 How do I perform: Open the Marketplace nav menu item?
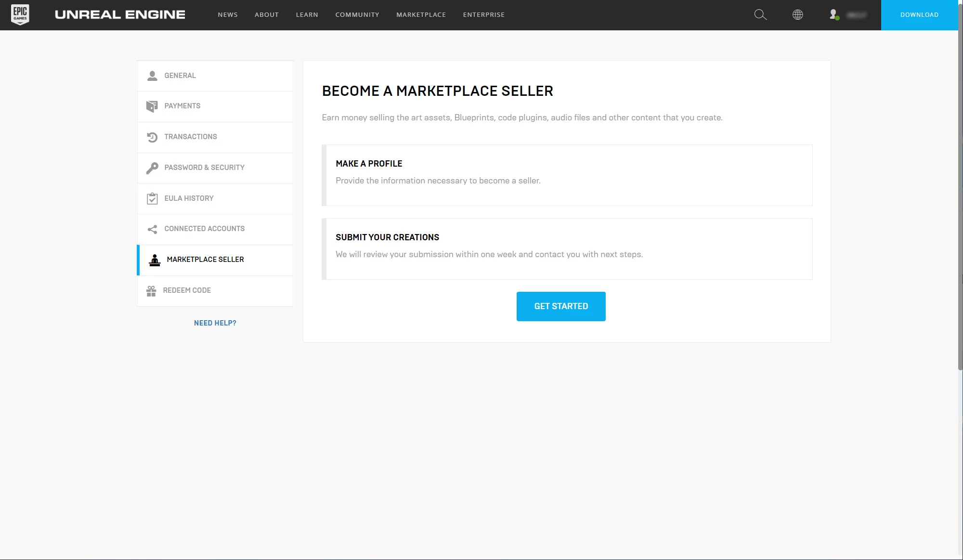(421, 15)
